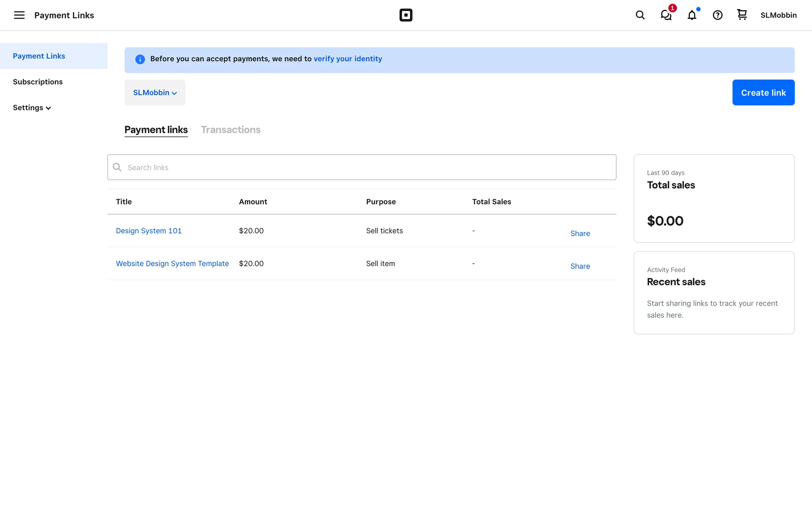Click the Square logo icon

click(406, 15)
